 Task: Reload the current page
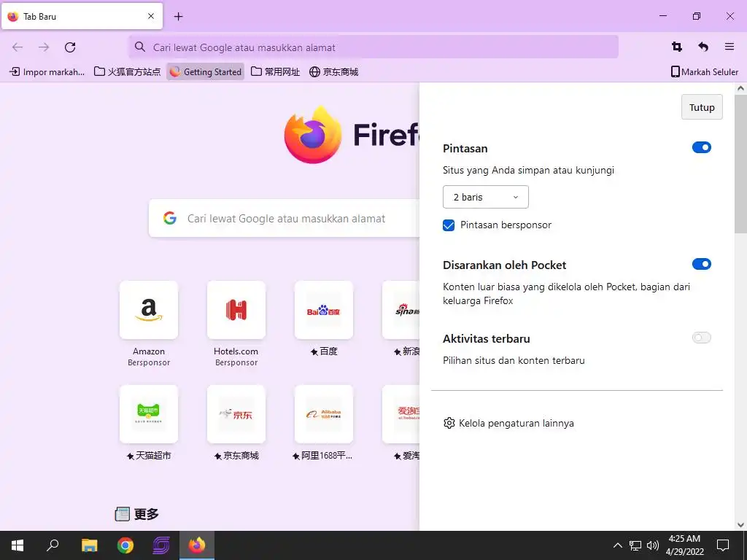(70, 47)
